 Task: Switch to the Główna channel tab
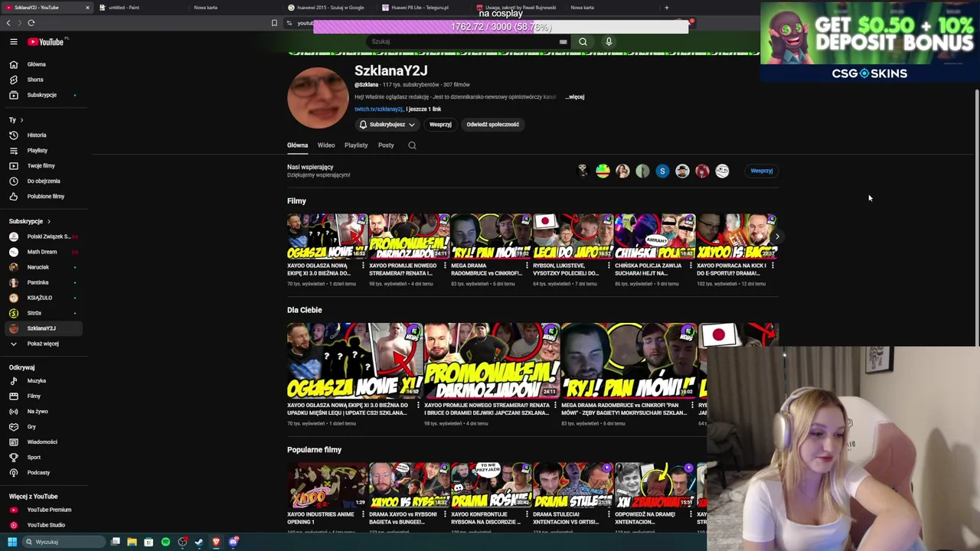297,145
